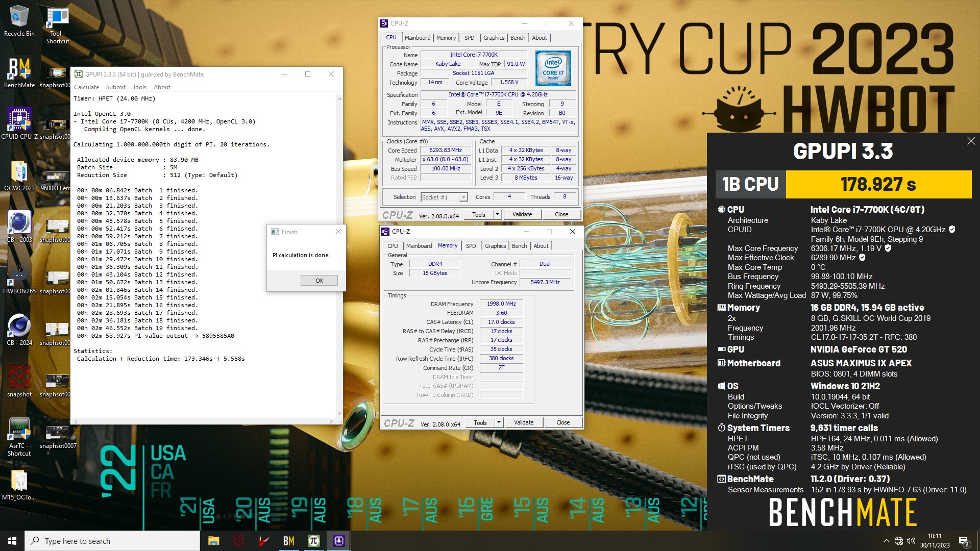
Task: Switch to CPU-Z in the taskbar
Action: (338, 541)
